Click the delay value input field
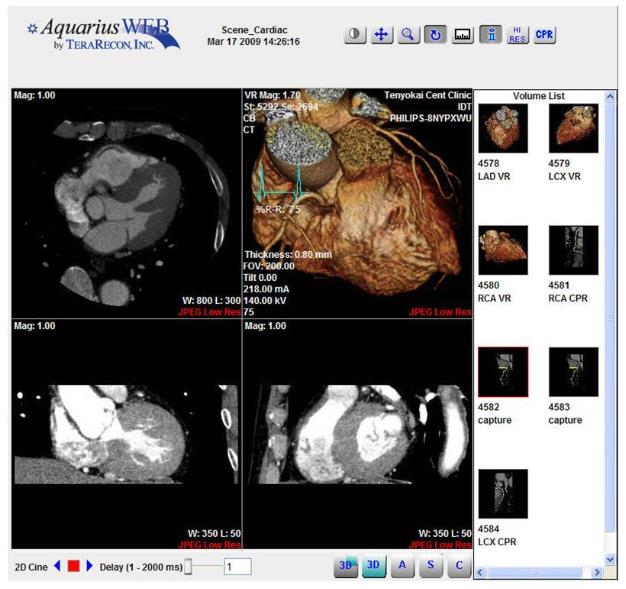Image resolution: width=626 pixels, height=589 pixels. pos(237,567)
